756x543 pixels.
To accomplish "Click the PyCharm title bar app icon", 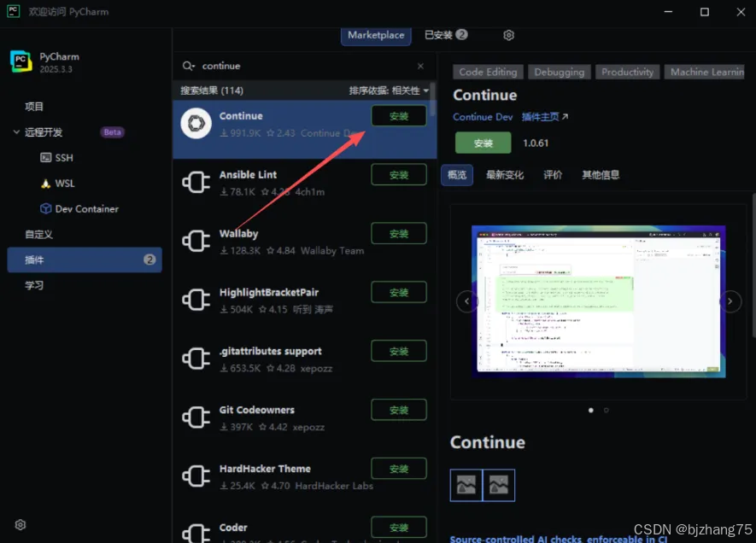I will (13, 11).
